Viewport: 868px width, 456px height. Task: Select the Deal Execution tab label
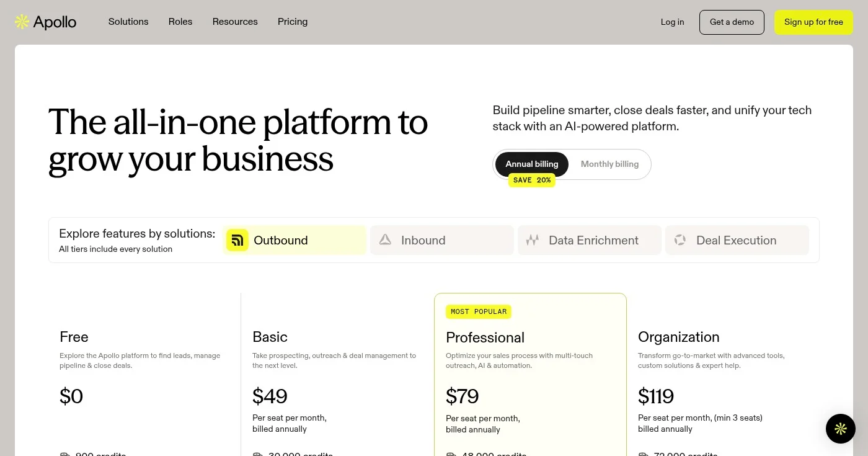[x=737, y=240]
